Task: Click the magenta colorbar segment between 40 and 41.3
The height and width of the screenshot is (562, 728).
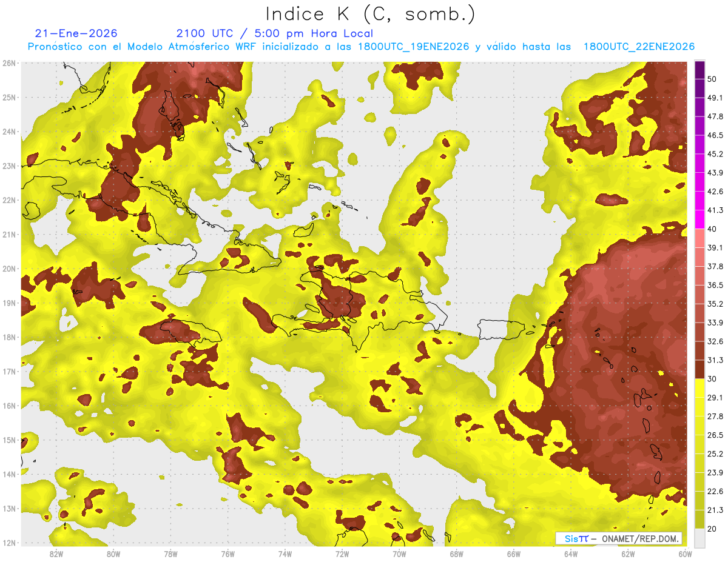Action: [x=699, y=219]
